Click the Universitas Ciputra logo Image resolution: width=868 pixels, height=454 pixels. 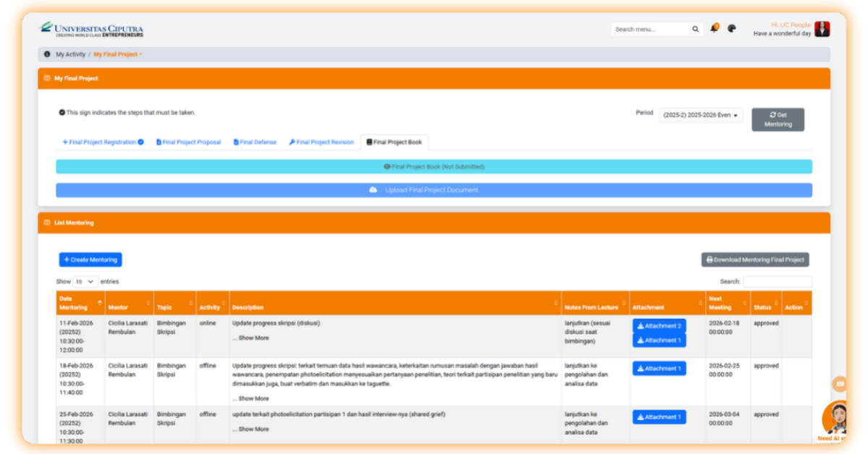(92, 29)
